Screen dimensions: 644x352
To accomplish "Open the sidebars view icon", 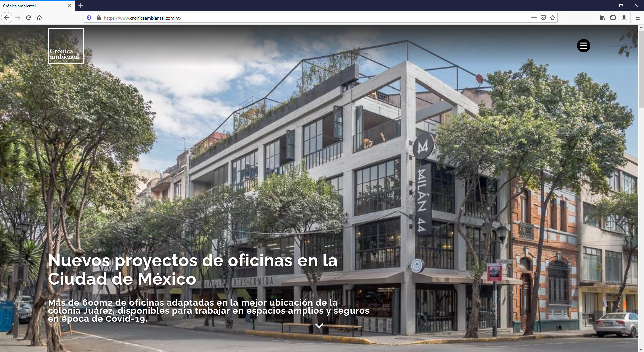I will click(x=613, y=18).
